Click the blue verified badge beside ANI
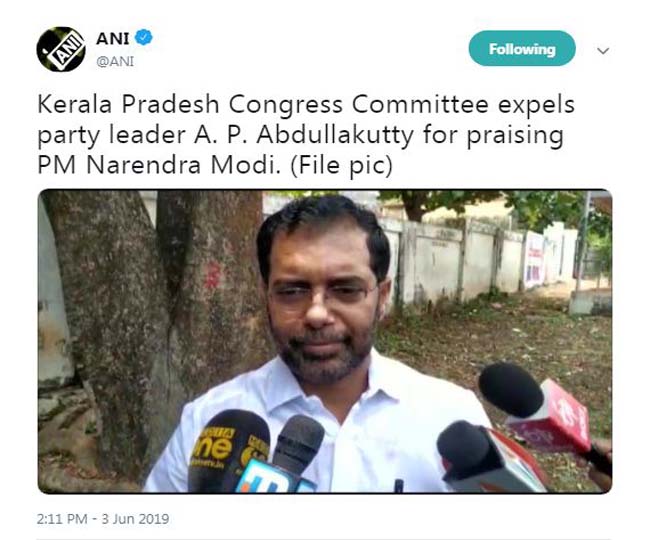This screenshot has height=540, width=650. click(x=144, y=38)
